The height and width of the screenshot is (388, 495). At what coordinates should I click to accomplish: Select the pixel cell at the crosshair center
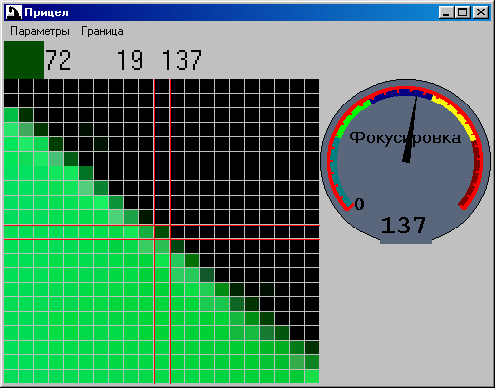pos(162,232)
